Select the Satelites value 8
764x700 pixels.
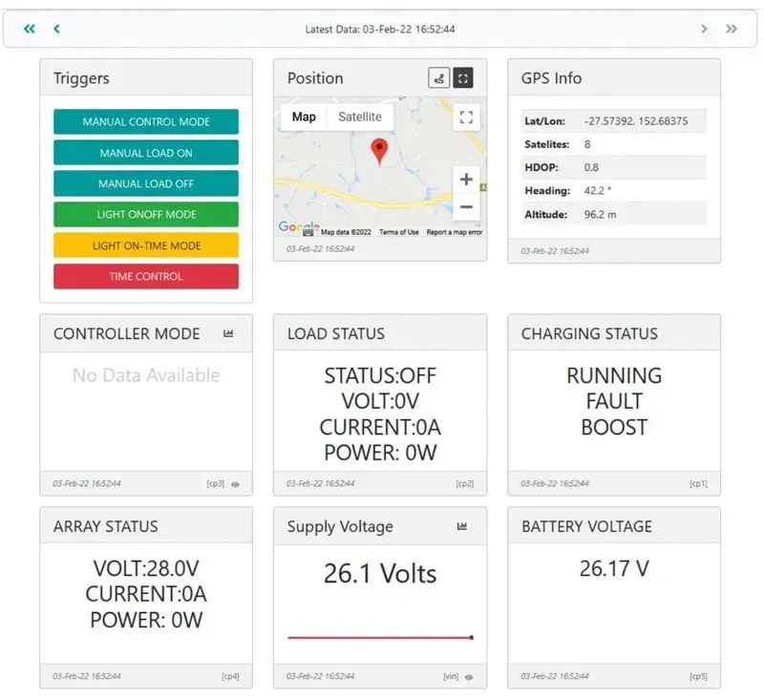[x=587, y=144]
